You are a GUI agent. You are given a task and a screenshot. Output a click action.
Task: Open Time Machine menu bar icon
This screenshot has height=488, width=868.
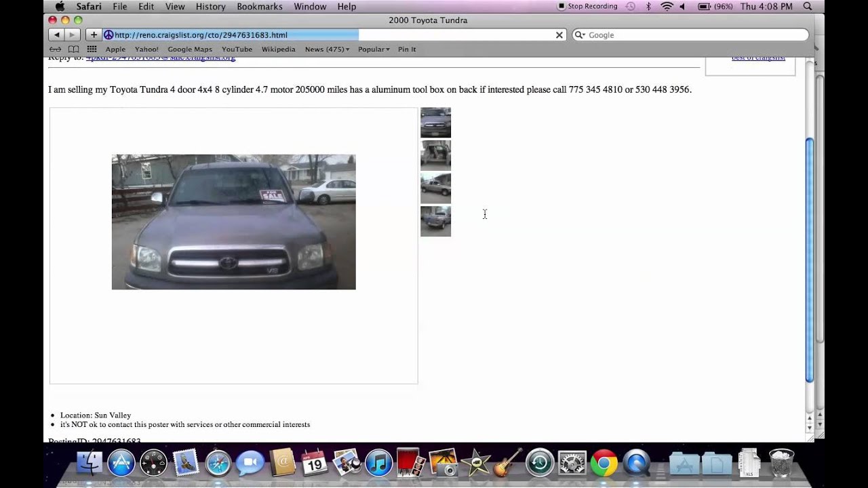click(x=631, y=6)
